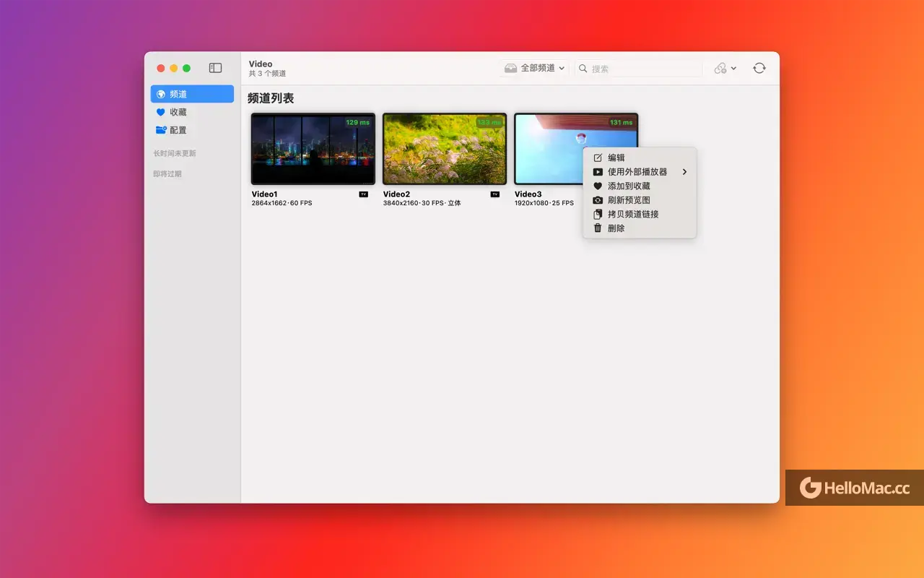Click the TV badge icon beside Video1
This screenshot has width=924, height=578.
363,194
